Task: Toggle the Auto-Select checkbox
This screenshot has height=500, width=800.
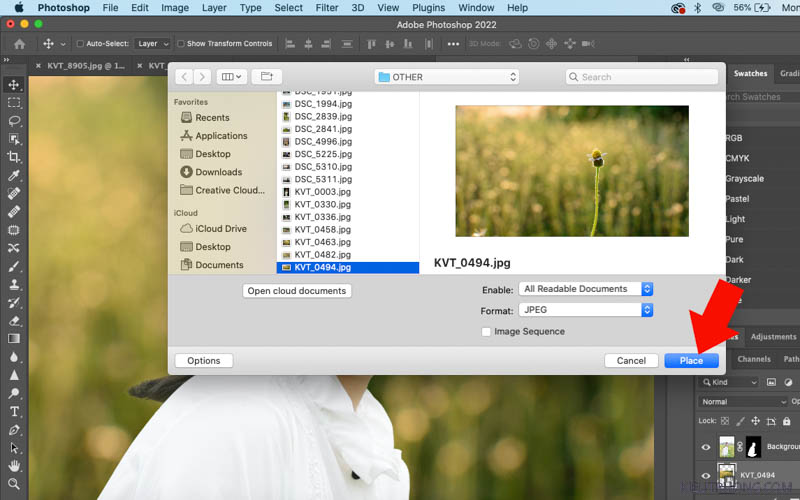Action: [x=80, y=44]
